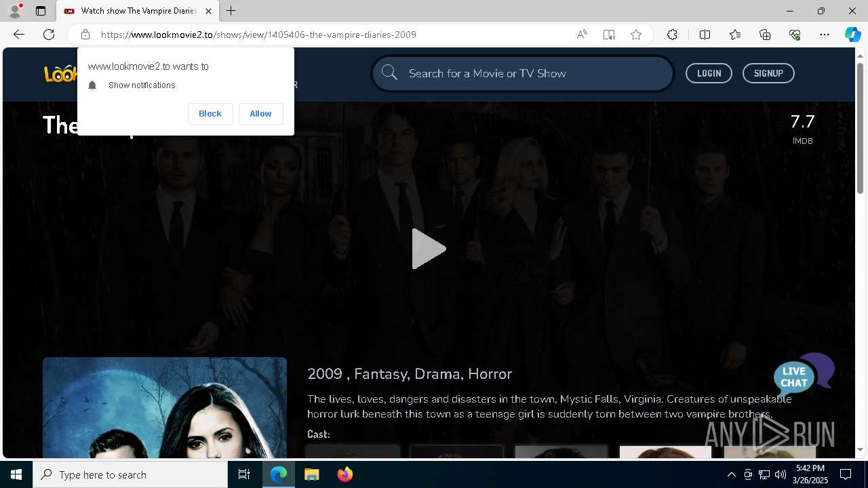Click the taskbar search box
868x488 pixels.
tap(130, 474)
